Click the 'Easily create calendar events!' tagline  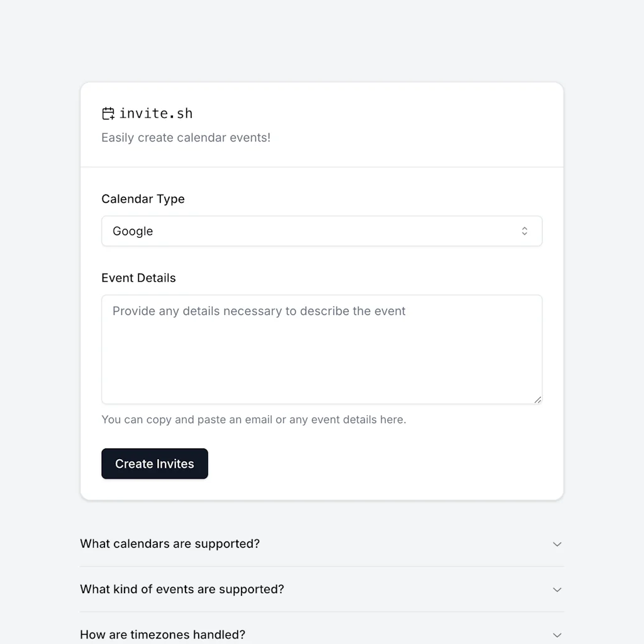(186, 137)
